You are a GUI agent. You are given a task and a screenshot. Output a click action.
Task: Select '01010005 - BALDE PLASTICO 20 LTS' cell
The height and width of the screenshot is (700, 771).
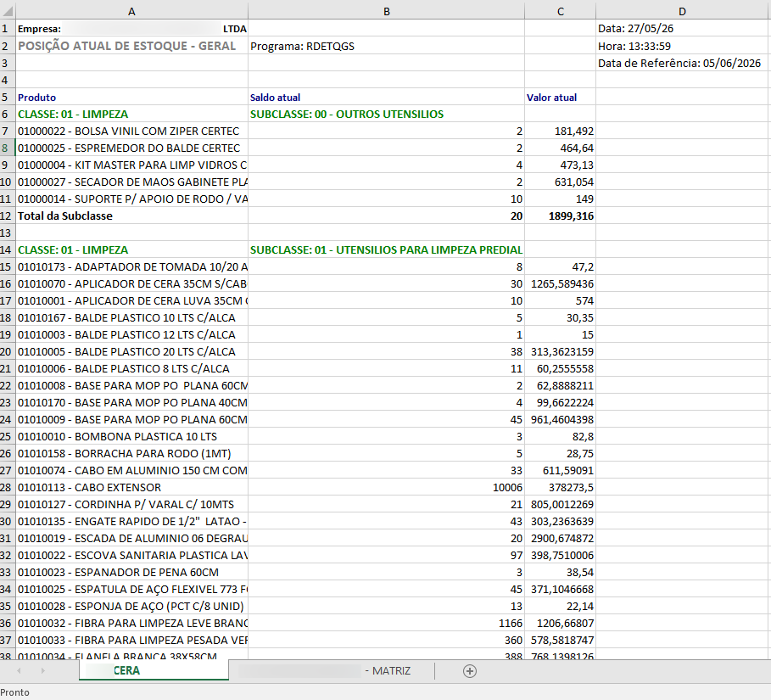coord(131,352)
